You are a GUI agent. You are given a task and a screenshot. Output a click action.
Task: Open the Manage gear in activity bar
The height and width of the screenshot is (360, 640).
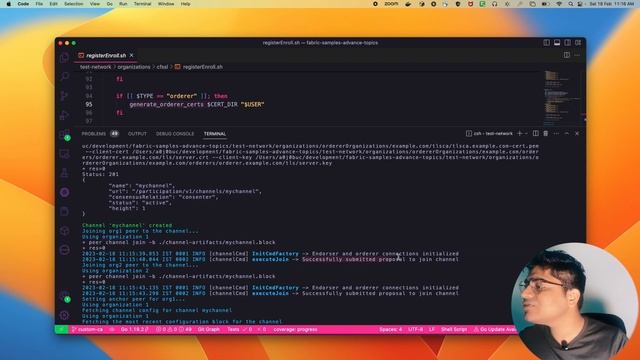click(x=64, y=315)
